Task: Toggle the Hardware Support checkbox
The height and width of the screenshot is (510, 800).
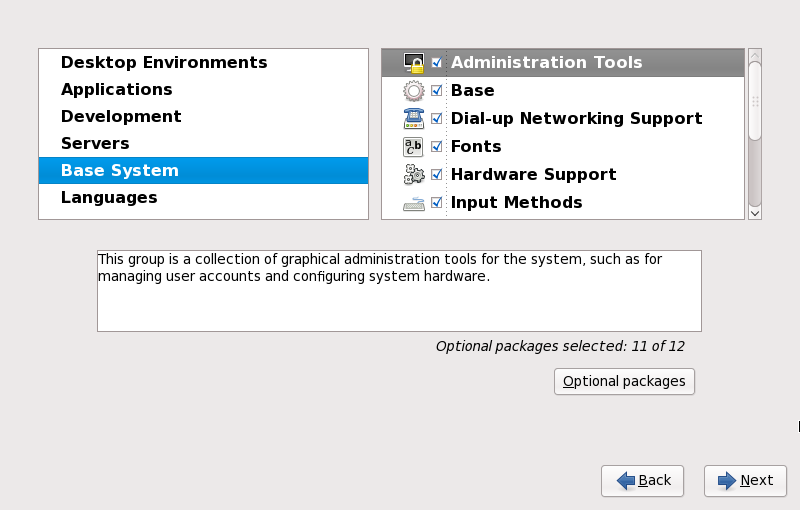Action: pos(437,175)
